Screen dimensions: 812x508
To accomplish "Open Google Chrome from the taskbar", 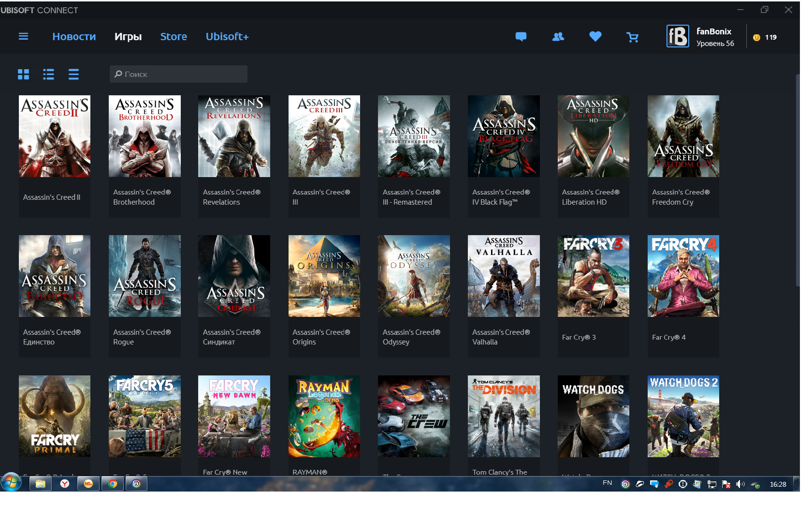I will click(112, 484).
